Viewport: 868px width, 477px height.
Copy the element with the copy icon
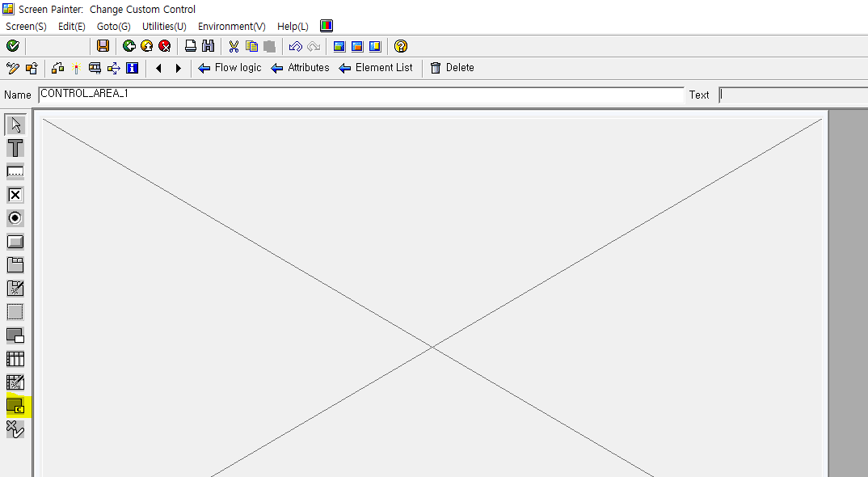pyautogui.click(x=251, y=46)
